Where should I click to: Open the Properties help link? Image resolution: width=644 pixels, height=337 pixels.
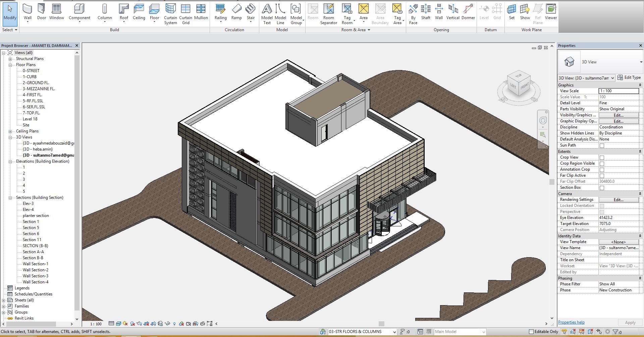(571, 322)
